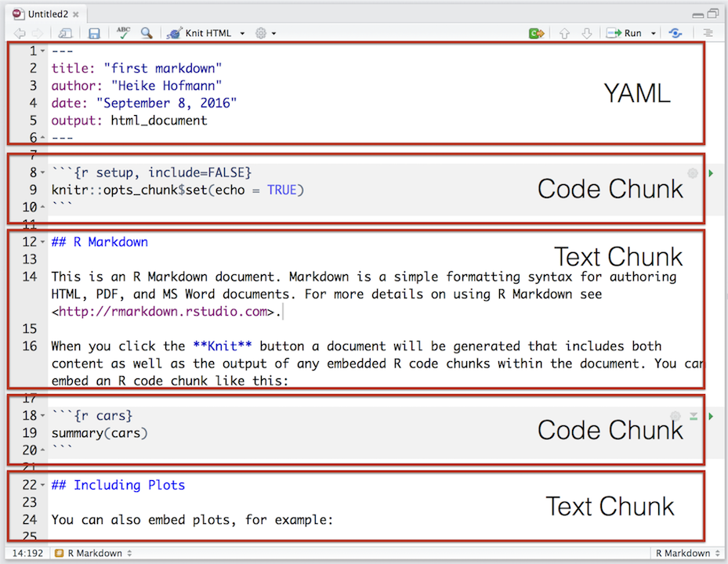
Task: Open find and replace magnifier
Action: pos(147,34)
